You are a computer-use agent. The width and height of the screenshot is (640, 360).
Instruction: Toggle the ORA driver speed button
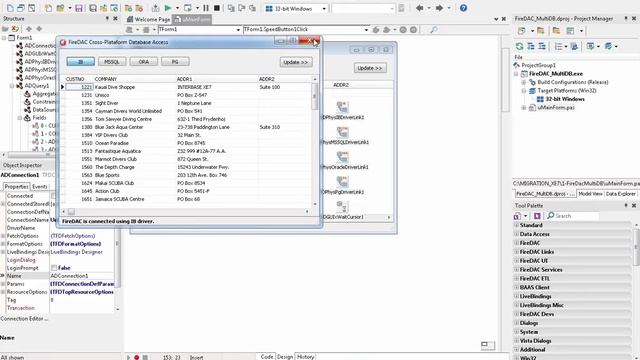coord(144,62)
